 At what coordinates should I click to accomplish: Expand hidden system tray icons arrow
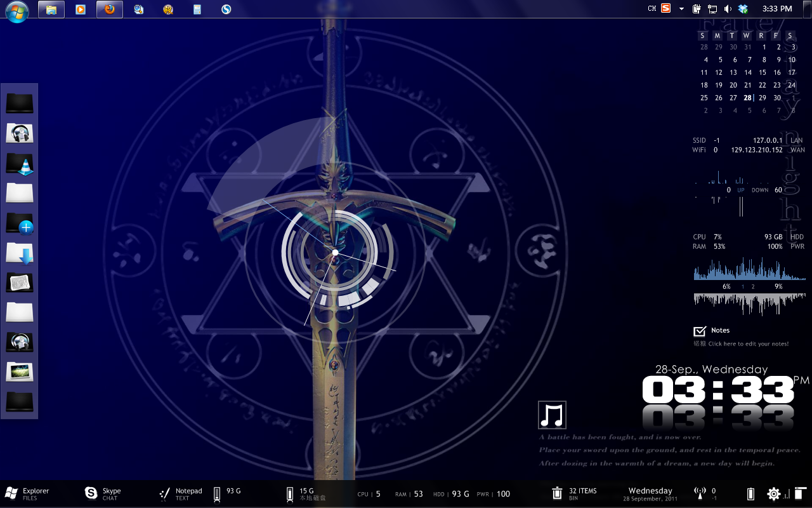[682, 9]
